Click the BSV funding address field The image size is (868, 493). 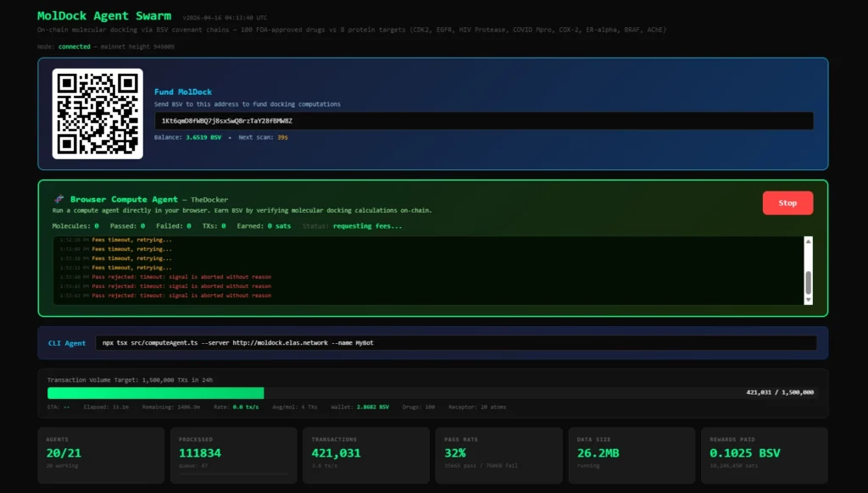[483, 121]
